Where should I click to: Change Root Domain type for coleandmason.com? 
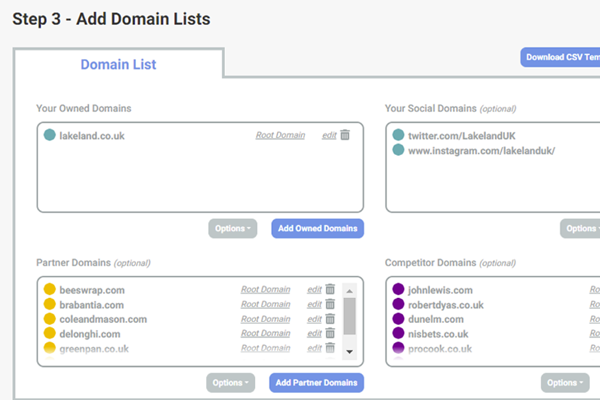266,319
